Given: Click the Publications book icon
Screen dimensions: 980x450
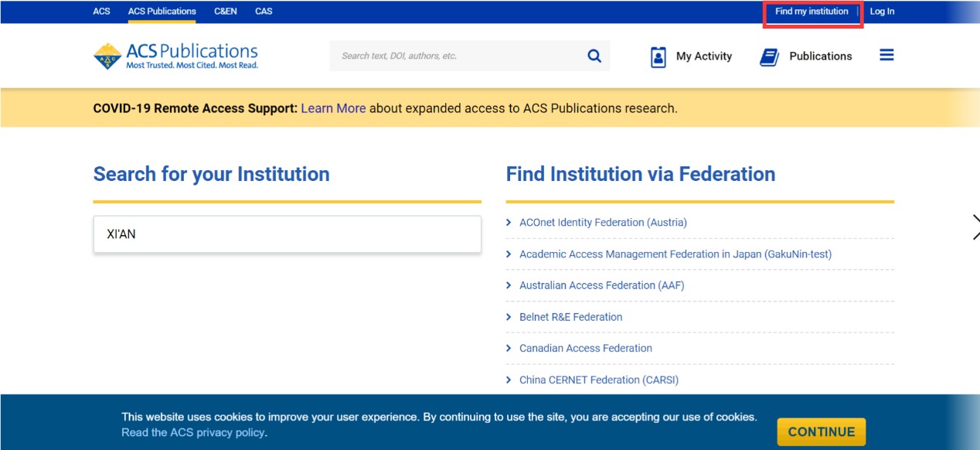Looking at the screenshot, I should (769, 56).
